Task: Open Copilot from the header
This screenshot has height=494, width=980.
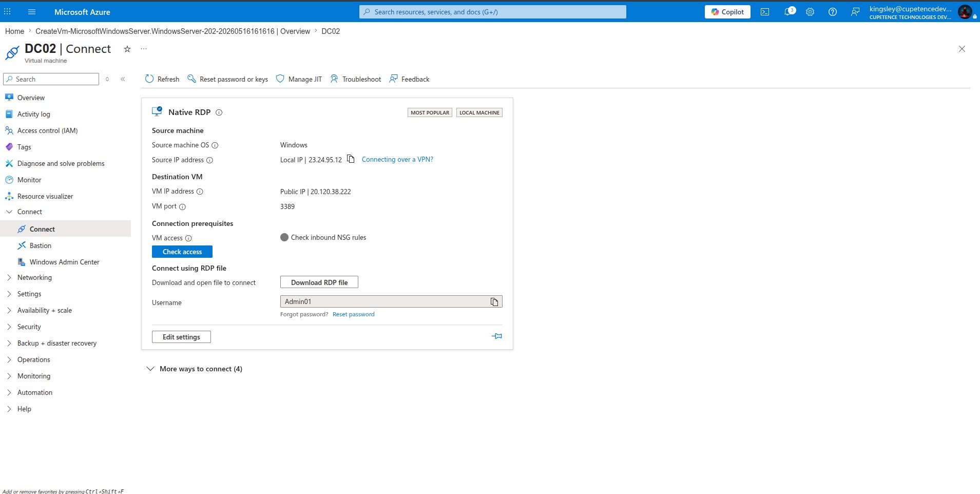Action: [x=727, y=12]
